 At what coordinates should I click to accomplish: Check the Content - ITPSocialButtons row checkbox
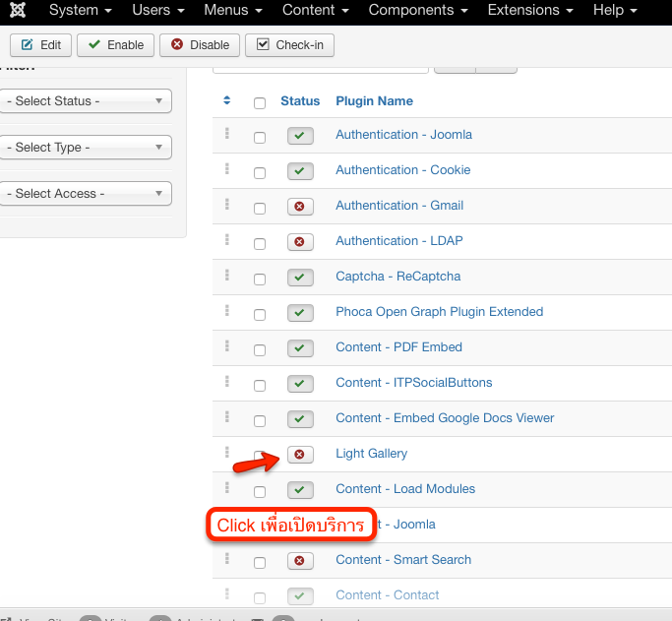pos(260,386)
